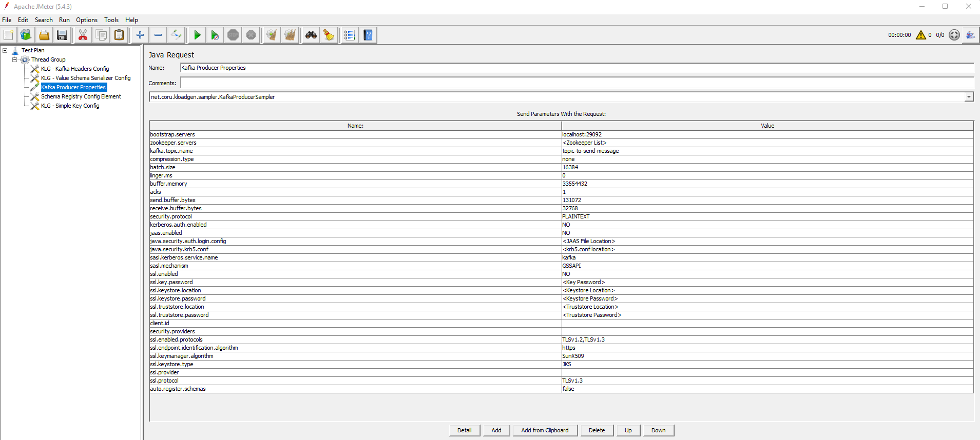Open the Search menu
Viewport: 980px width, 440px height.
[x=44, y=20]
